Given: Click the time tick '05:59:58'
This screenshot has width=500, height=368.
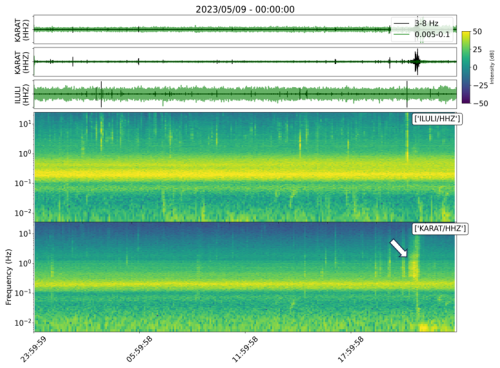Looking at the screenshot, I should (x=139, y=349).
